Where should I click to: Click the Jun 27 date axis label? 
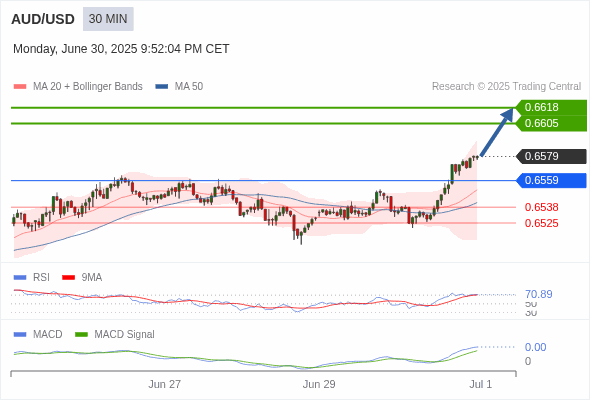[x=164, y=384]
